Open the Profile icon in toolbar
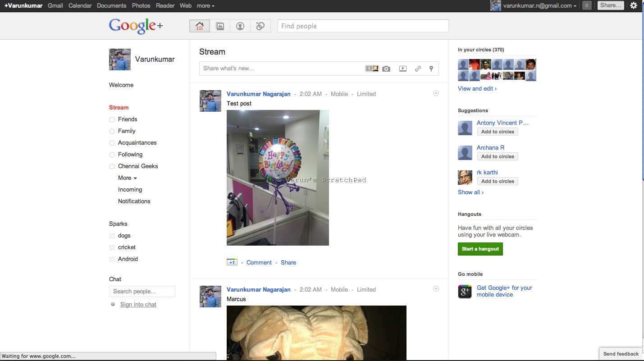 click(240, 26)
